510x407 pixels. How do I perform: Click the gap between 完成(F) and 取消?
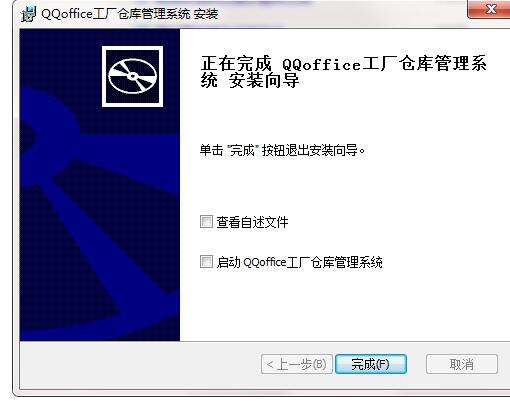416,364
